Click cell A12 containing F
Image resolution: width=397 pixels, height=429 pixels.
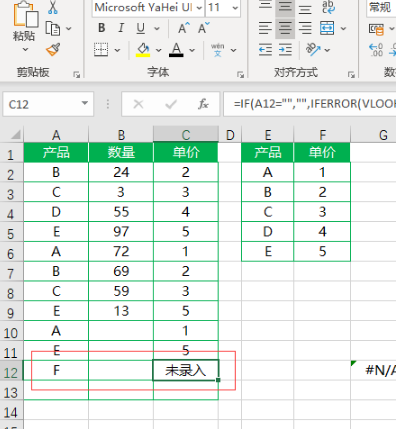tap(56, 370)
